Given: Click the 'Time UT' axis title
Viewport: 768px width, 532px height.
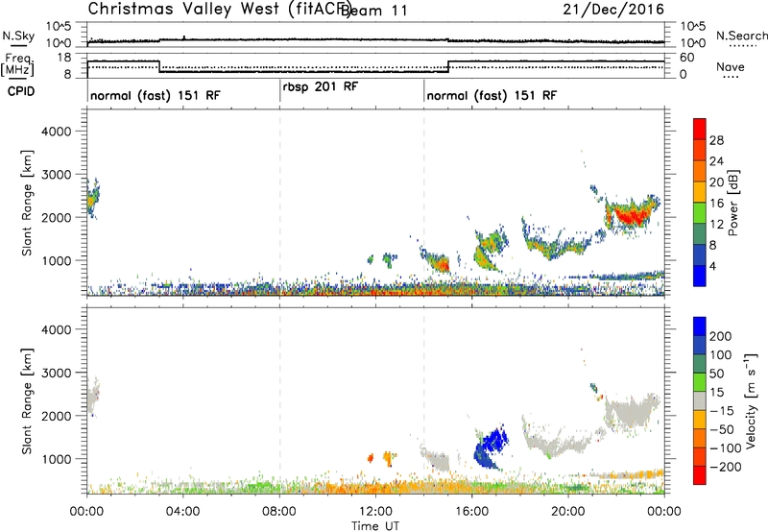Looking at the screenshot, I should point(375,526).
